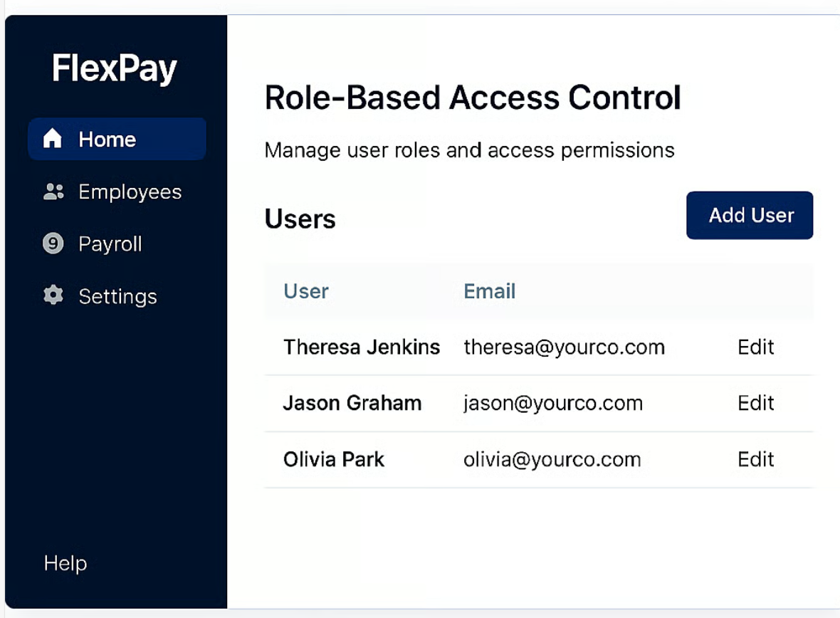Click the FlexPay logo
The height and width of the screenshot is (618, 840).
tap(115, 69)
